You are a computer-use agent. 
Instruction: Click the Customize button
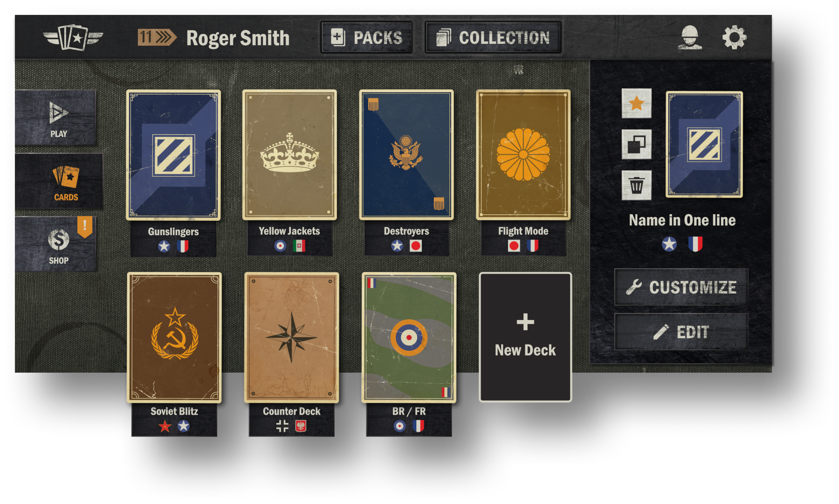681,287
